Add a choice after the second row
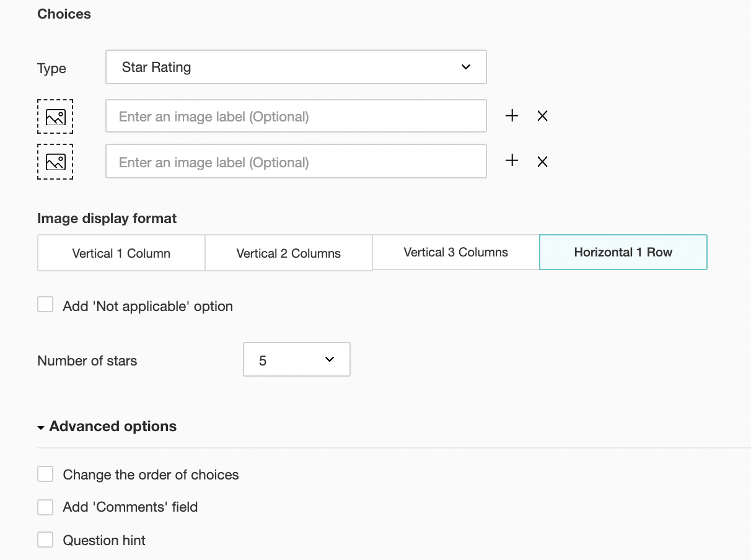Image resolution: width=751 pixels, height=560 pixels. pyautogui.click(x=512, y=161)
